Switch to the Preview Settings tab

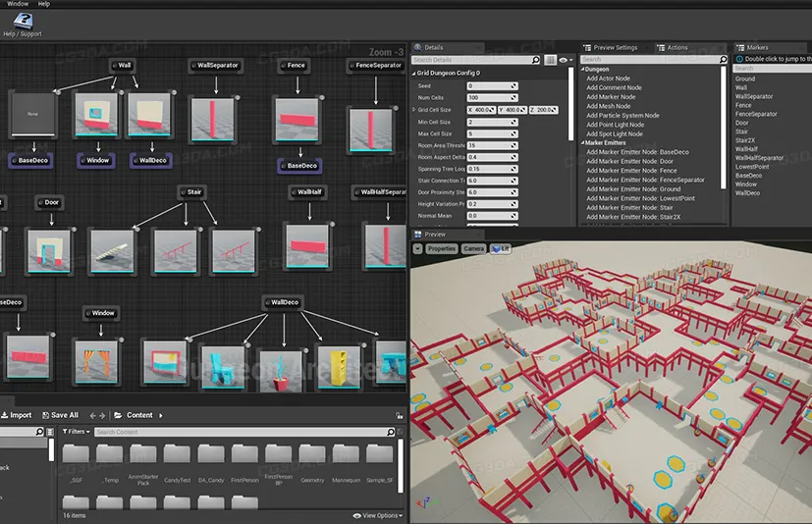click(615, 47)
